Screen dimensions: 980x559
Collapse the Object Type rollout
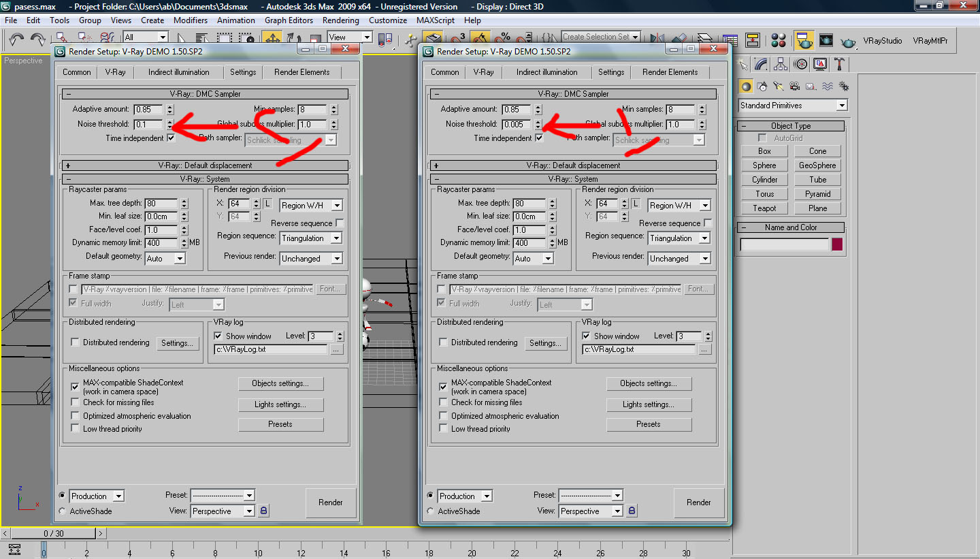[x=791, y=126]
